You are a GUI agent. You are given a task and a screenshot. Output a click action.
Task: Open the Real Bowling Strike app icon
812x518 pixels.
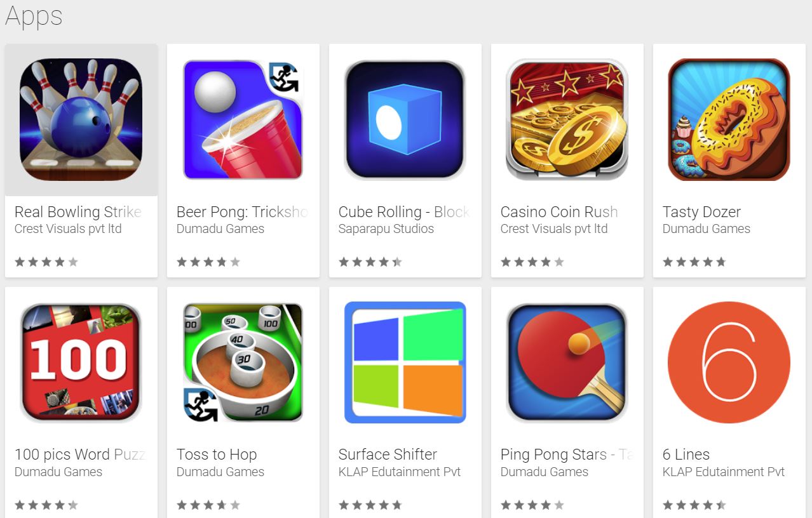click(81, 120)
